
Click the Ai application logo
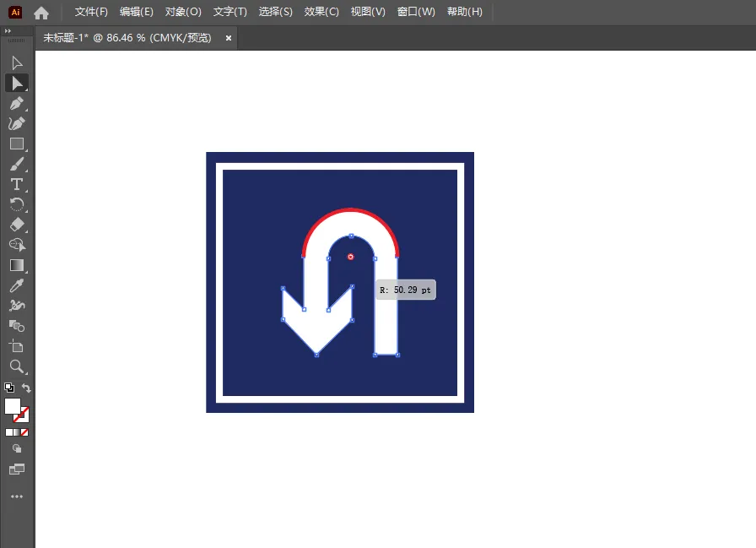[15, 12]
